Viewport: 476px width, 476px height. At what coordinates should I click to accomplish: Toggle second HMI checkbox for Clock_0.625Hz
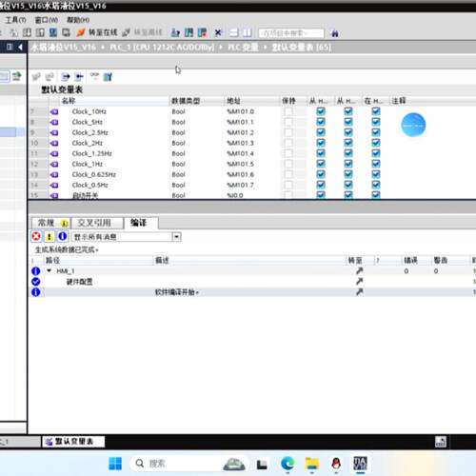pos(348,174)
